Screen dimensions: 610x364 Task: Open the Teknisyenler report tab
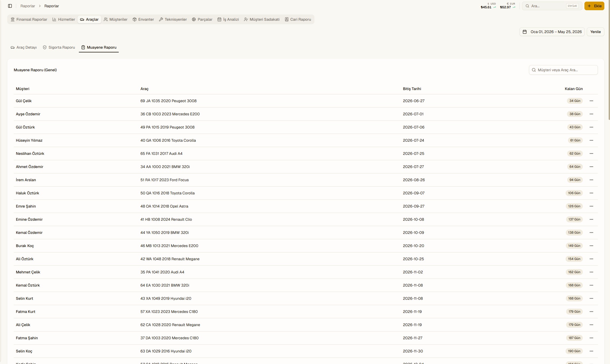click(x=173, y=19)
